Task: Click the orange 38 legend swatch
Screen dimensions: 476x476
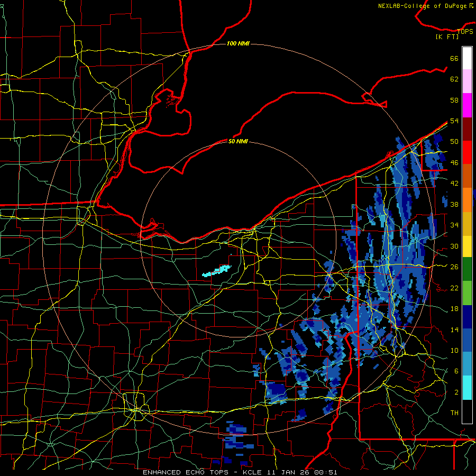Action: (x=467, y=200)
